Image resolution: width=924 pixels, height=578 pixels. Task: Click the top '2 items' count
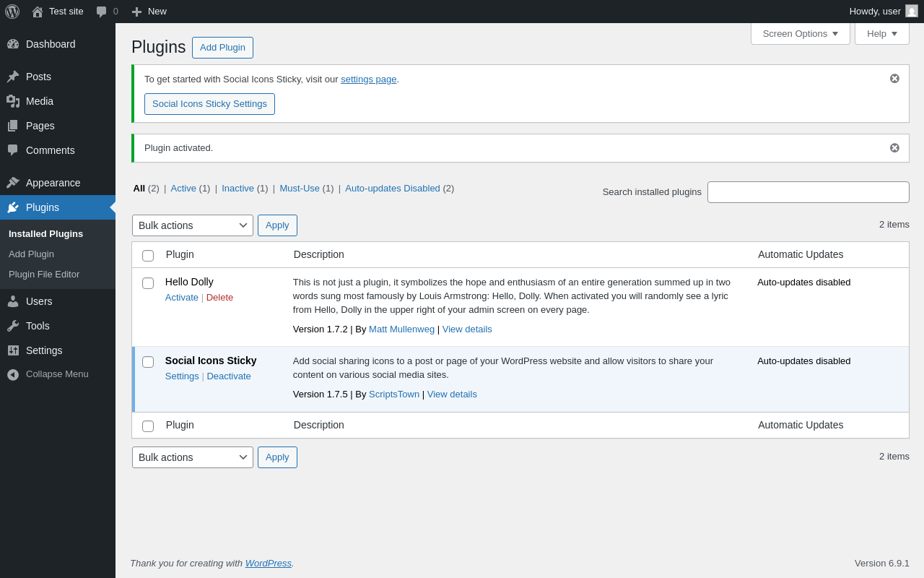click(894, 225)
